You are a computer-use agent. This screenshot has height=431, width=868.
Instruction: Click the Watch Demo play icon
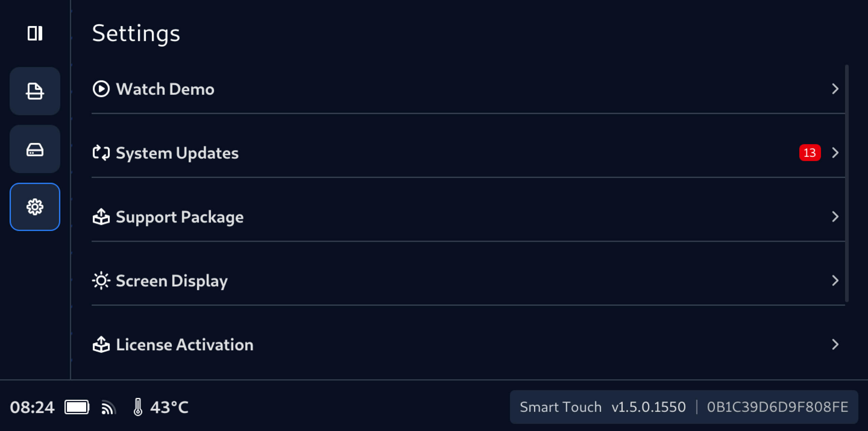click(x=101, y=89)
